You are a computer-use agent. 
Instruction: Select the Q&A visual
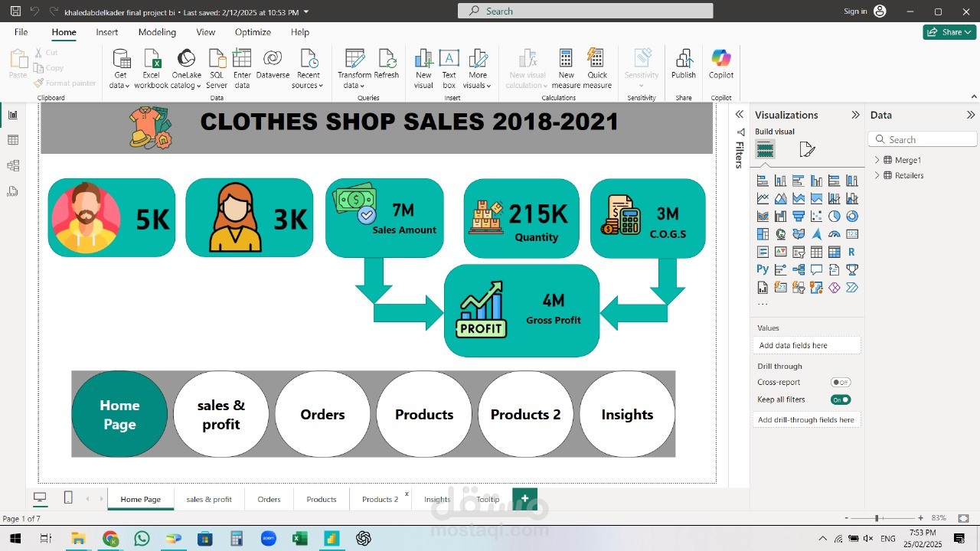click(x=816, y=269)
